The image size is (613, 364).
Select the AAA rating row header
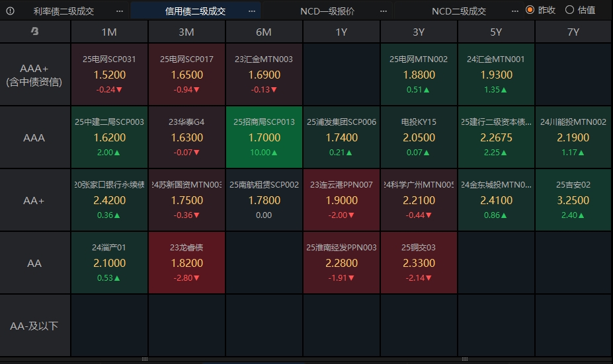35,137
